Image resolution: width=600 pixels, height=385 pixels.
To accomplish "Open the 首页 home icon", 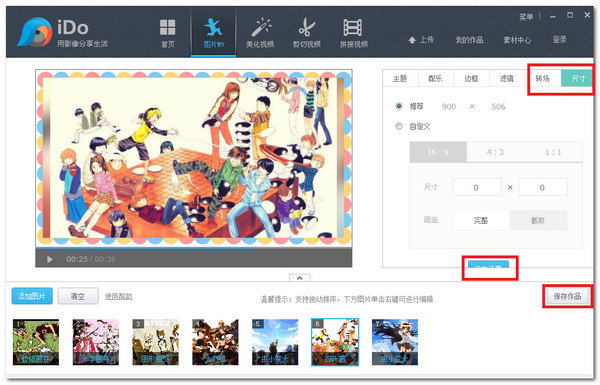I will point(168,34).
